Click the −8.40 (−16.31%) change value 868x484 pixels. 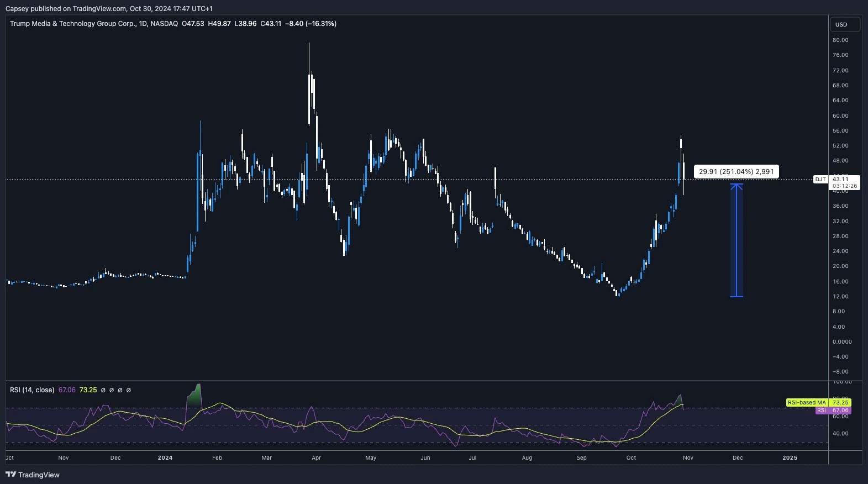pos(311,24)
